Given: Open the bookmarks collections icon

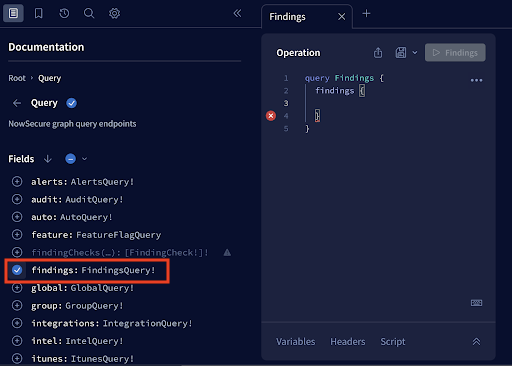Looking at the screenshot, I should 39,13.
